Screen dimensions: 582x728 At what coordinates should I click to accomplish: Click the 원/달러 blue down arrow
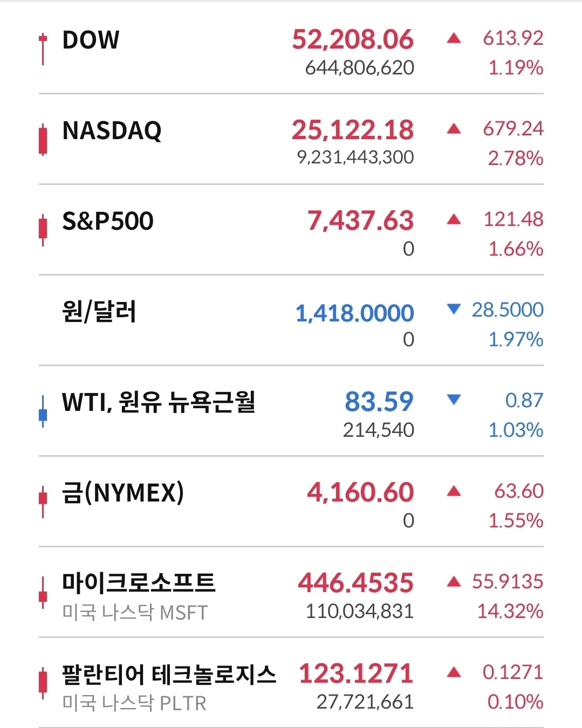(x=454, y=309)
